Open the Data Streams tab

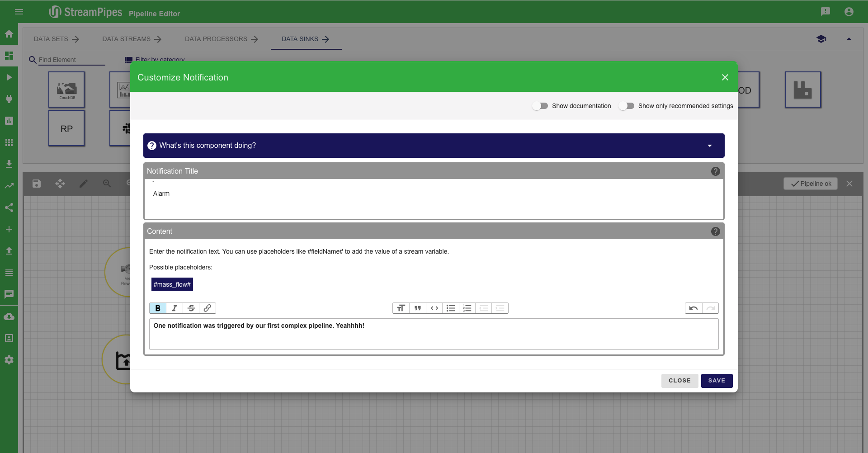[132, 39]
